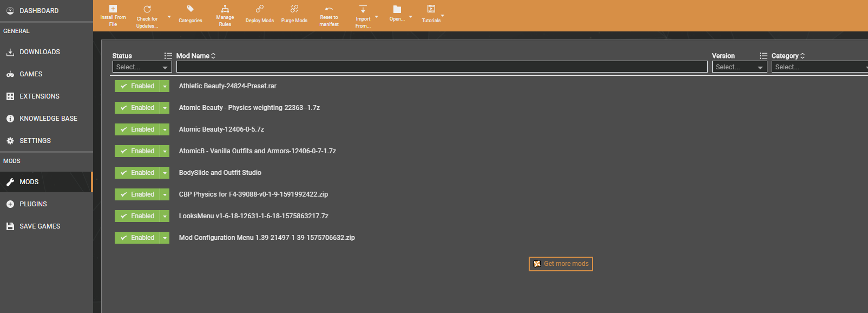The image size is (868, 313).
Task: Click the Mod Name filter field
Action: click(x=442, y=67)
